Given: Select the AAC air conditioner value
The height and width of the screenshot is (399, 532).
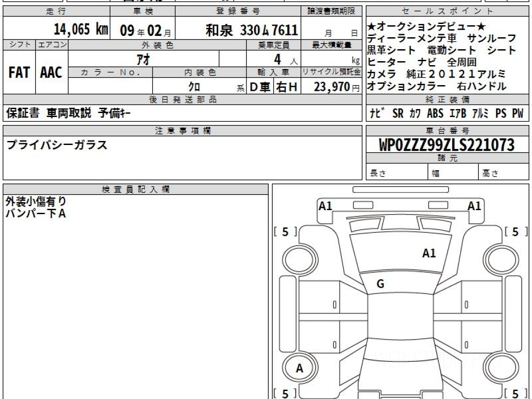Looking at the screenshot, I should tap(52, 73).
